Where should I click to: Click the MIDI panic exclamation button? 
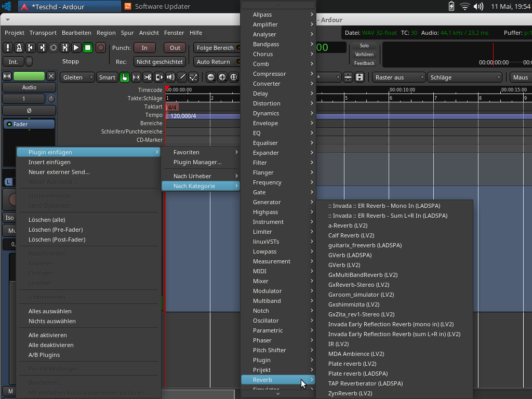click(7, 48)
